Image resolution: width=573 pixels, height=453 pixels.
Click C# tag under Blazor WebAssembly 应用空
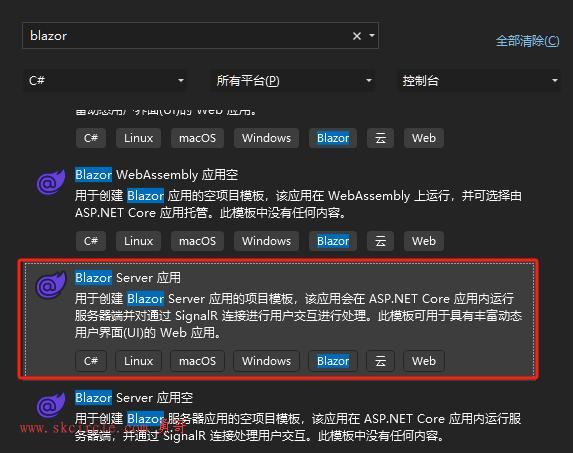pos(91,241)
